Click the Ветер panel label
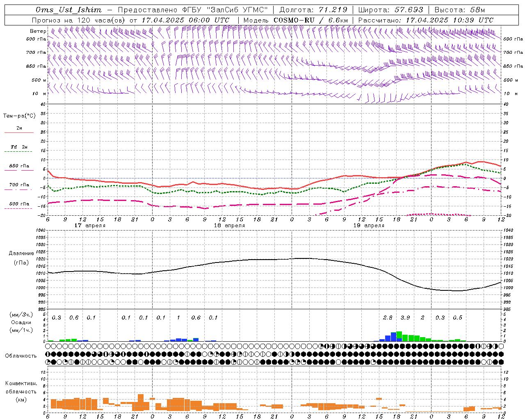 click(x=38, y=31)
